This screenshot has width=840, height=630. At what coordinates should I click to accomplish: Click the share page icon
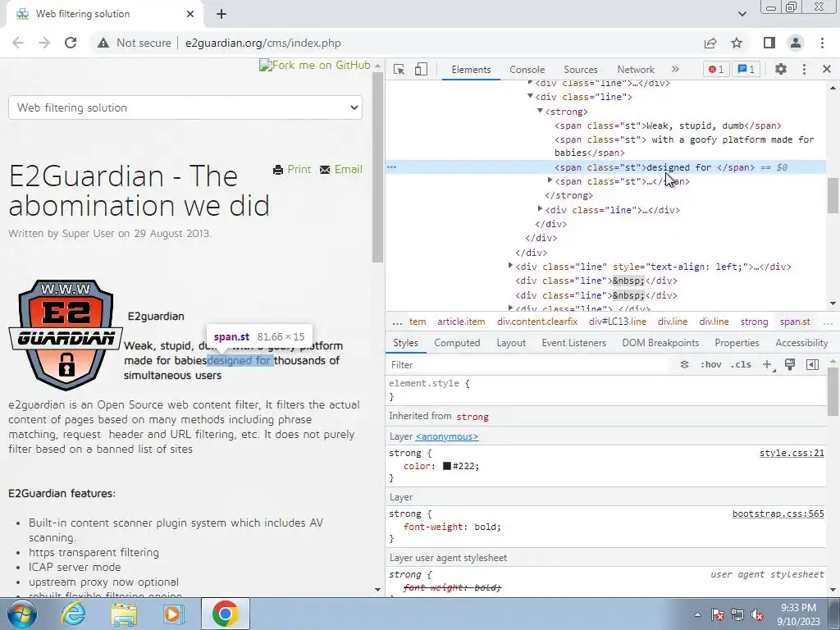pyautogui.click(x=710, y=43)
